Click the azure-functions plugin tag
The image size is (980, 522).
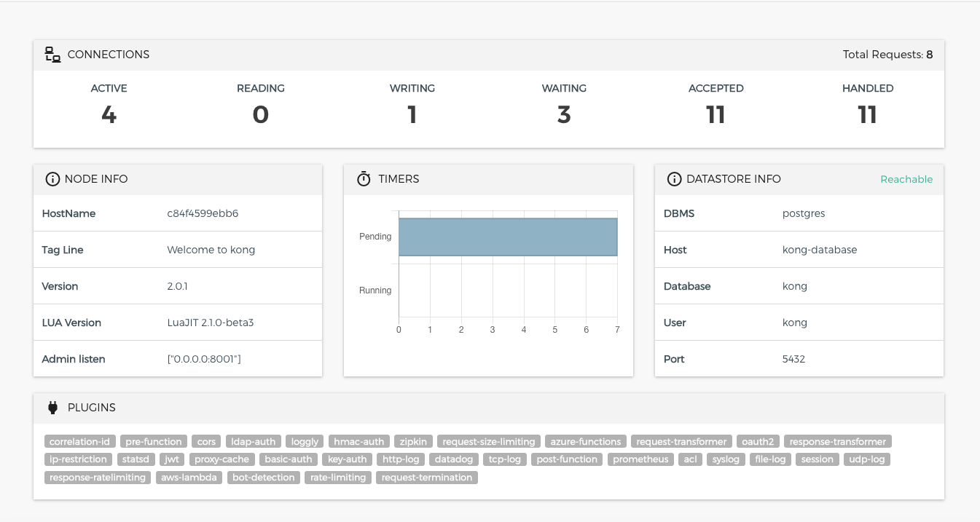pos(586,442)
